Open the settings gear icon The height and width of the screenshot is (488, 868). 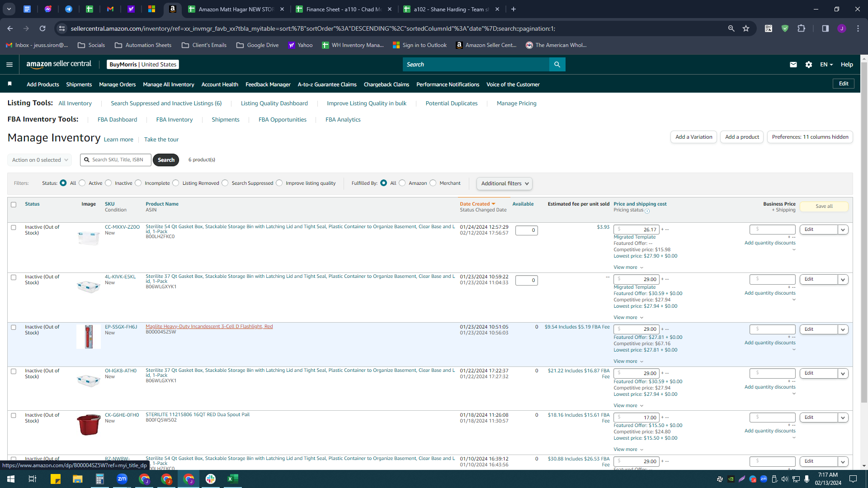pyautogui.click(x=809, y=65)
